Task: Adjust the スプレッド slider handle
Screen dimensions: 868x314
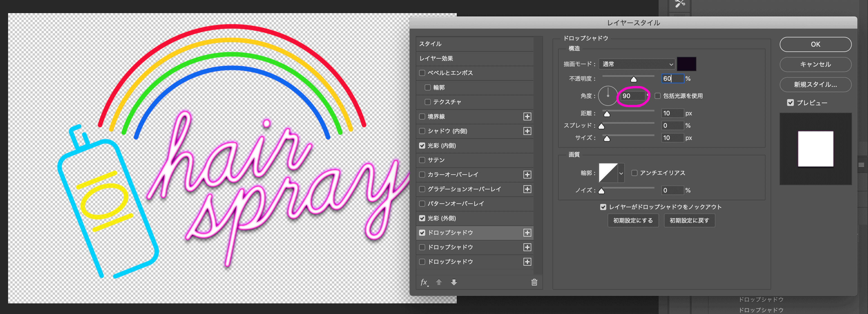Action: (x=601, y=126)
